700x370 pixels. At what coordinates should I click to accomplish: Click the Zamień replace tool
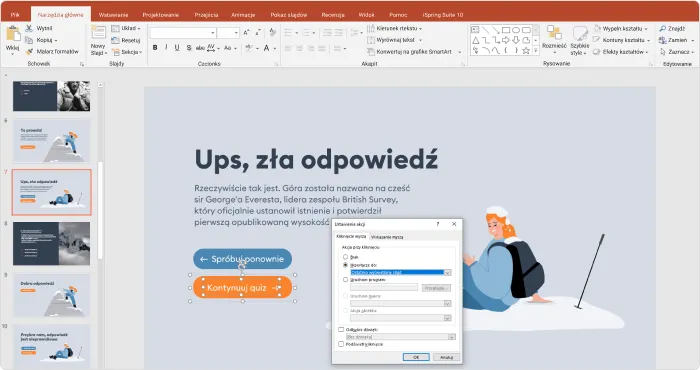(676, 40)
